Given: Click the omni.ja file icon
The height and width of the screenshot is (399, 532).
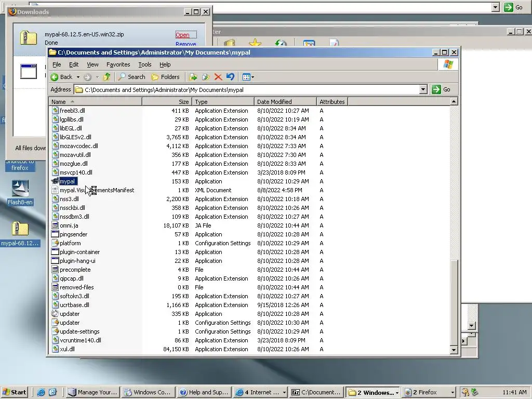Looking at the screenshot, I should pos(55,225).
